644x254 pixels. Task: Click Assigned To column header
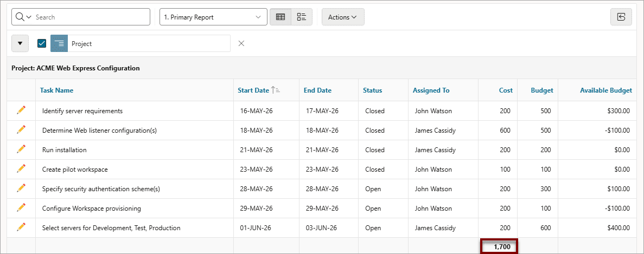coord(431,90)
